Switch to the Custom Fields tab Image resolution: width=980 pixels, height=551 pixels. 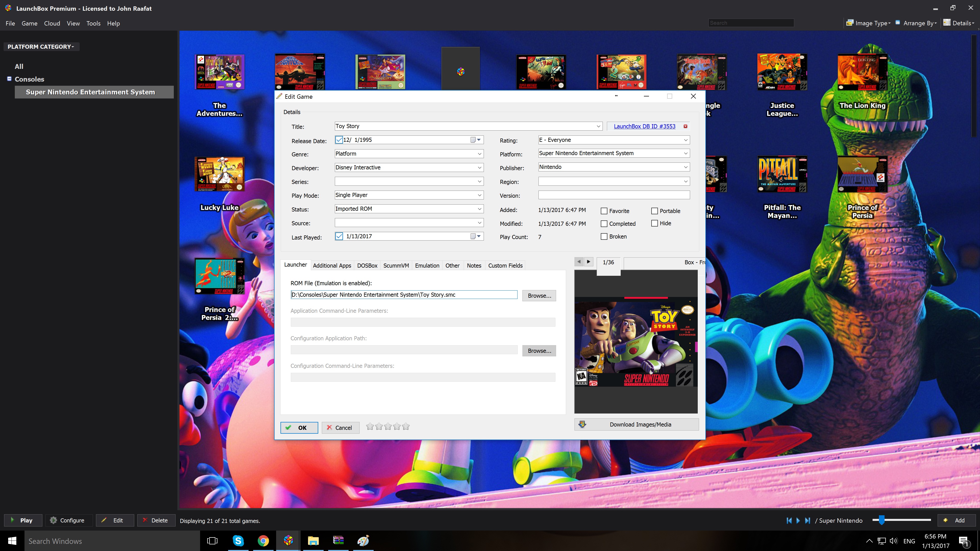click(x=505, y=265)
